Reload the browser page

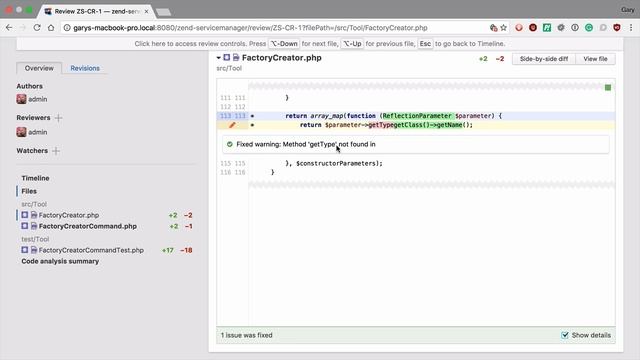coord(37,28)
